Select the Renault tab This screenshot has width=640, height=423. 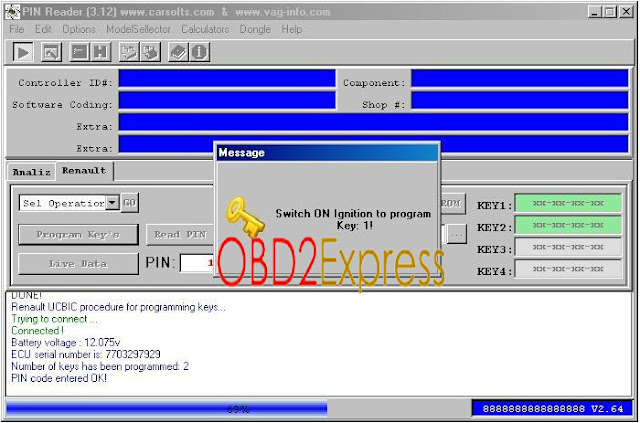(84, 171)
